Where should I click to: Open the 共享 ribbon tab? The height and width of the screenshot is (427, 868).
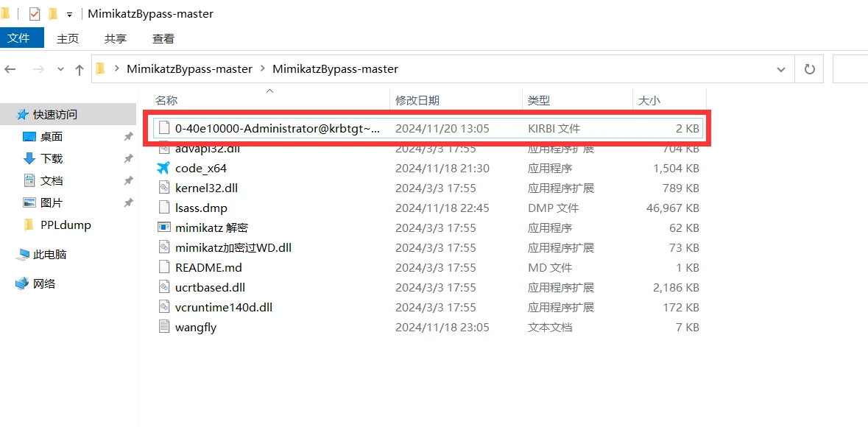116,38
